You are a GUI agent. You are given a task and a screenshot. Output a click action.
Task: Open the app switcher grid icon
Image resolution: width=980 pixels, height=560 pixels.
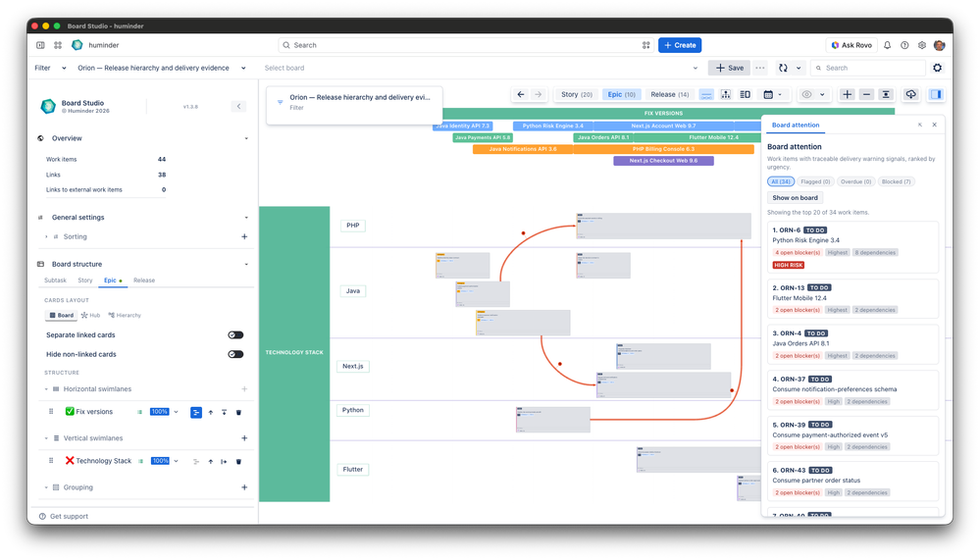click(x=58, y=45)
